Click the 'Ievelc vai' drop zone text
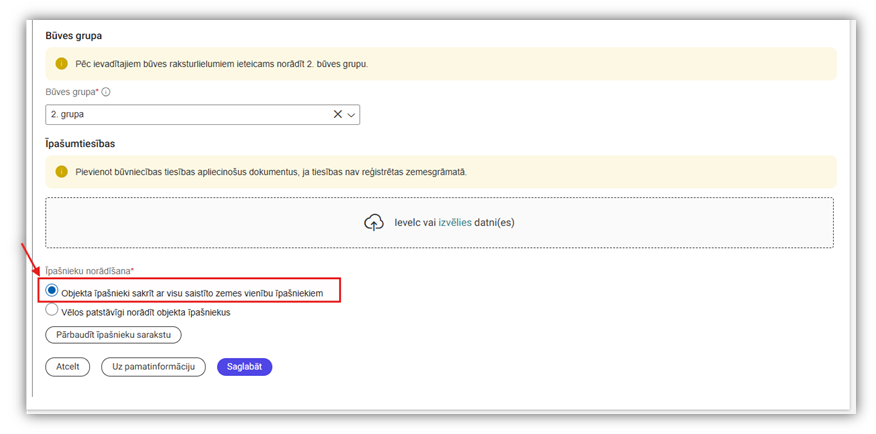876x434 pixels. [413, 223]
